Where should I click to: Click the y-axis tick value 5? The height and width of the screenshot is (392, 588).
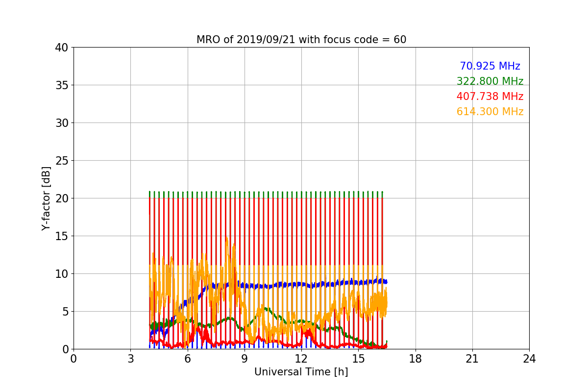65,312
